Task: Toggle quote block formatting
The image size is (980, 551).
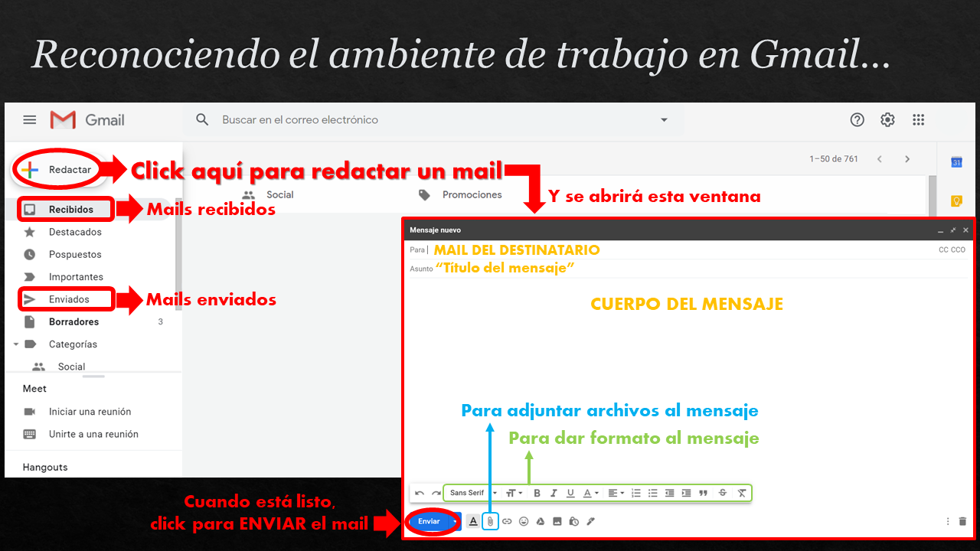Action: 703,494
